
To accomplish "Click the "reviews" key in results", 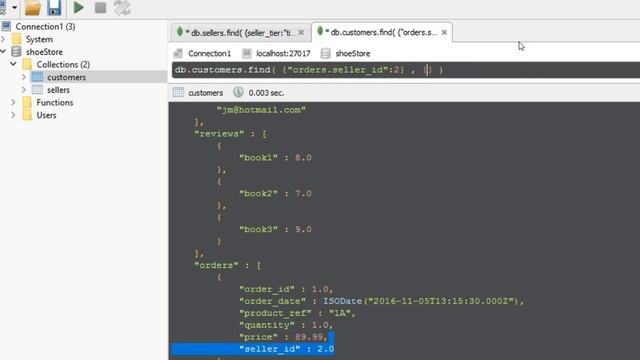I will pos(219,134).
